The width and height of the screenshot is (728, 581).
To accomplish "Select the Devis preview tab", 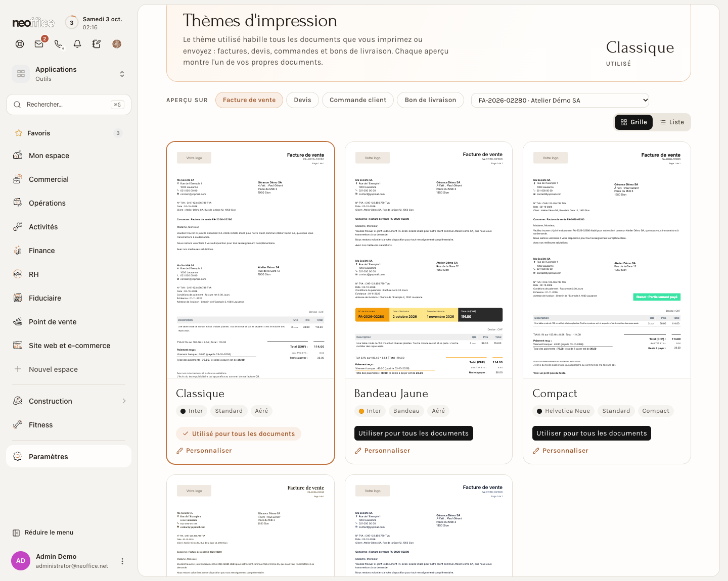I will (303, 100).
